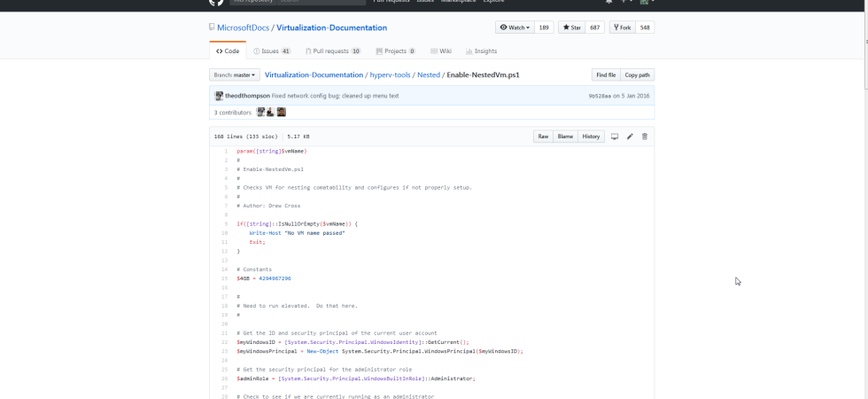
Task: Open the first contributor avatar
Action: pyautogui.click(x=260, y=112)
